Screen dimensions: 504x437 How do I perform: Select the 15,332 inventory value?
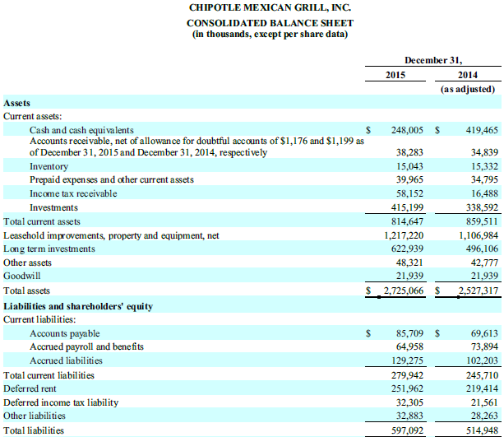point(484,166)
